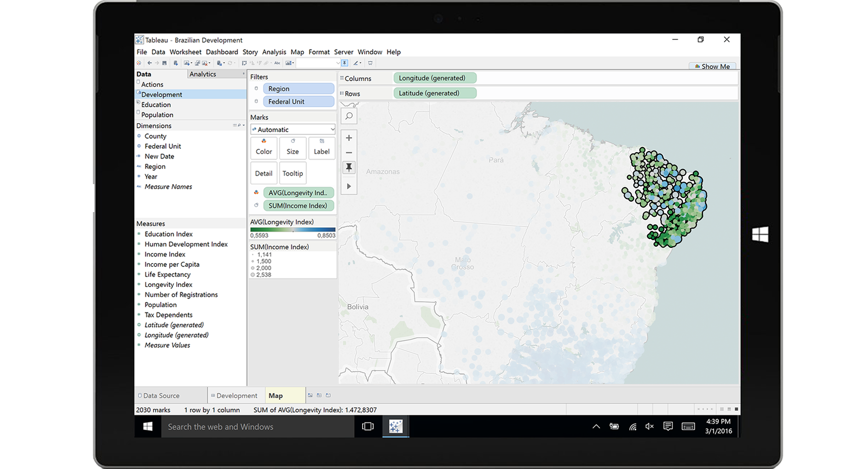Open the Color button on the Marks card
Screen dimensions: 868x469
(263, 148)
